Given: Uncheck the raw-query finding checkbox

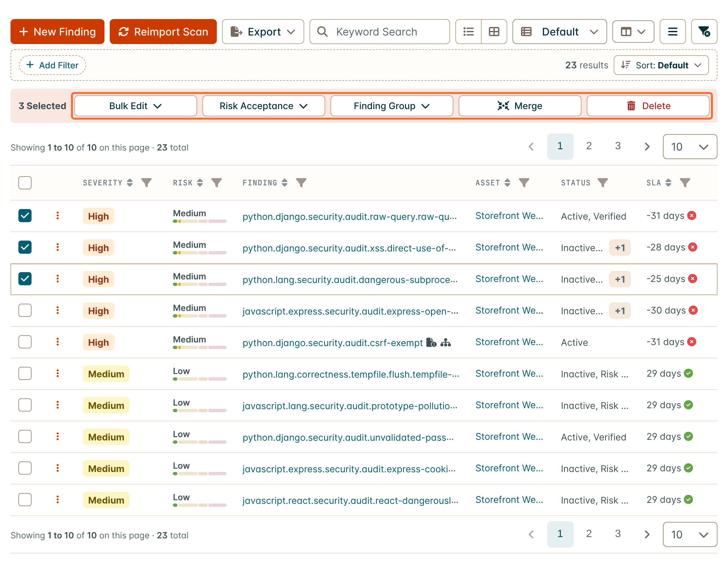Looking at the screenshot, I should 25,216.
